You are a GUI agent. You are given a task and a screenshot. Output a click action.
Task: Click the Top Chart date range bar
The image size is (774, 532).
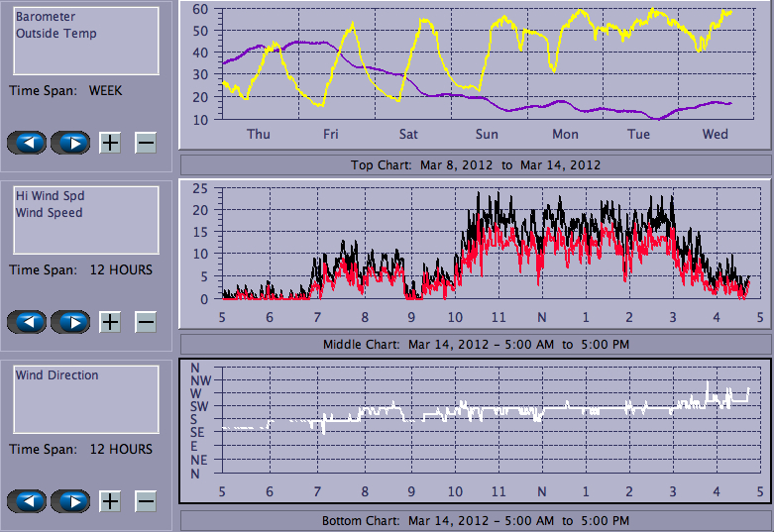pyautogui.click(x=476, y=164)
